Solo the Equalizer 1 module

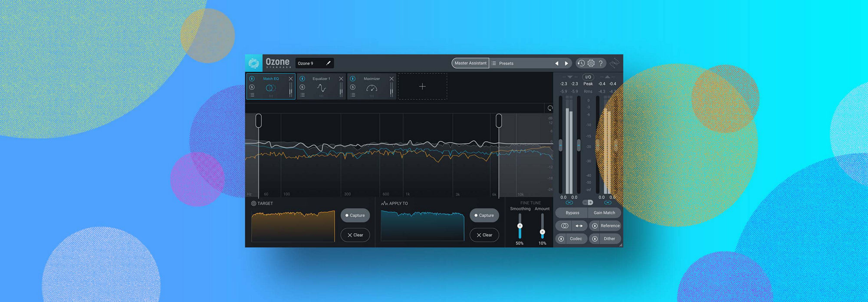click(302, 87)
